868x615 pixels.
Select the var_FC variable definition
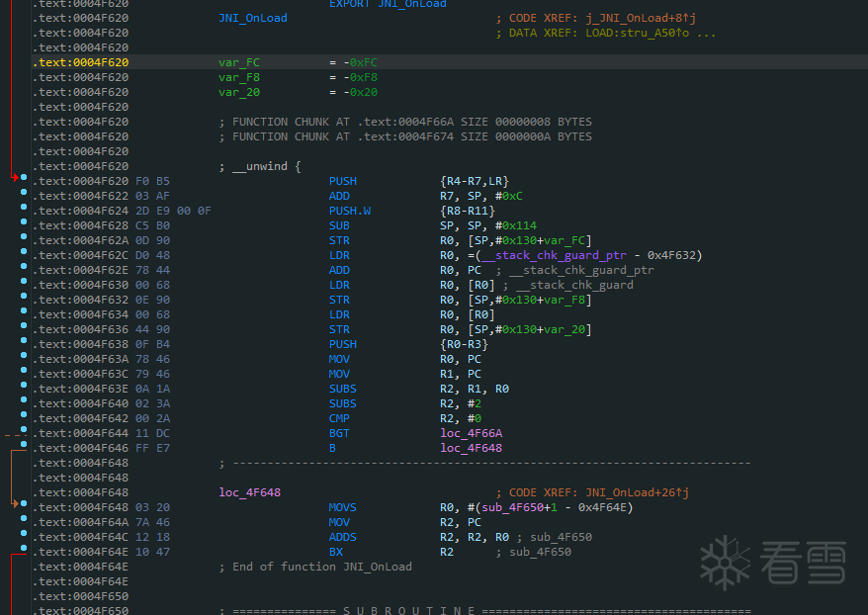[239, 62]
